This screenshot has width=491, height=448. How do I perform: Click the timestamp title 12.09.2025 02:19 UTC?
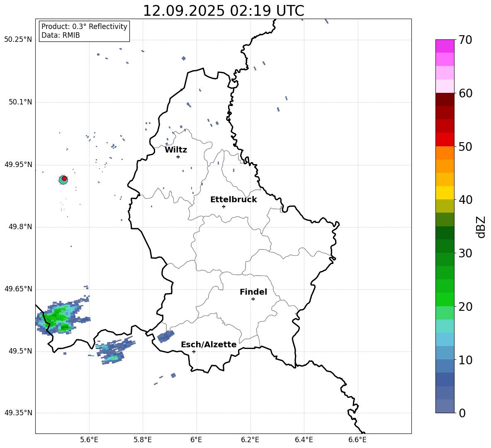point(224,11)
